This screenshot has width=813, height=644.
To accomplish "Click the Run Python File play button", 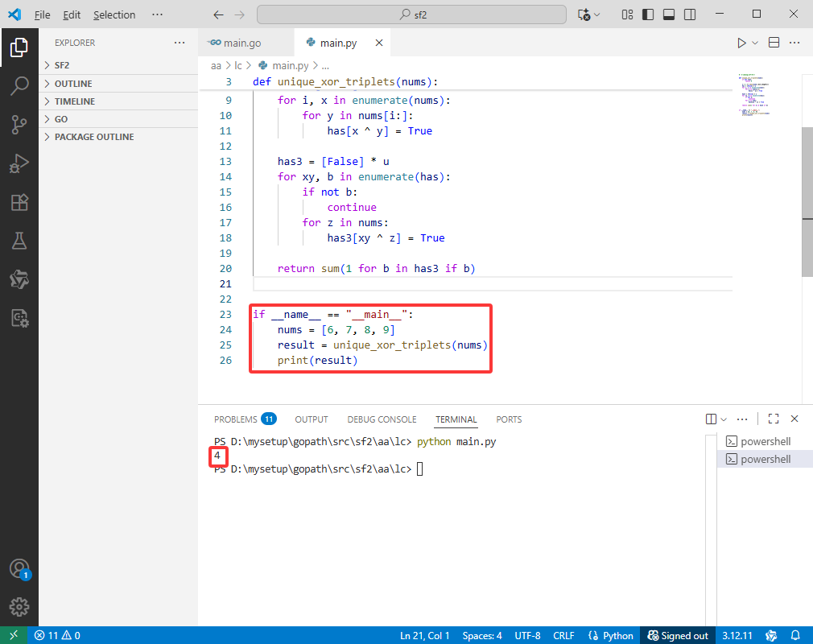I will pos(741,43).
